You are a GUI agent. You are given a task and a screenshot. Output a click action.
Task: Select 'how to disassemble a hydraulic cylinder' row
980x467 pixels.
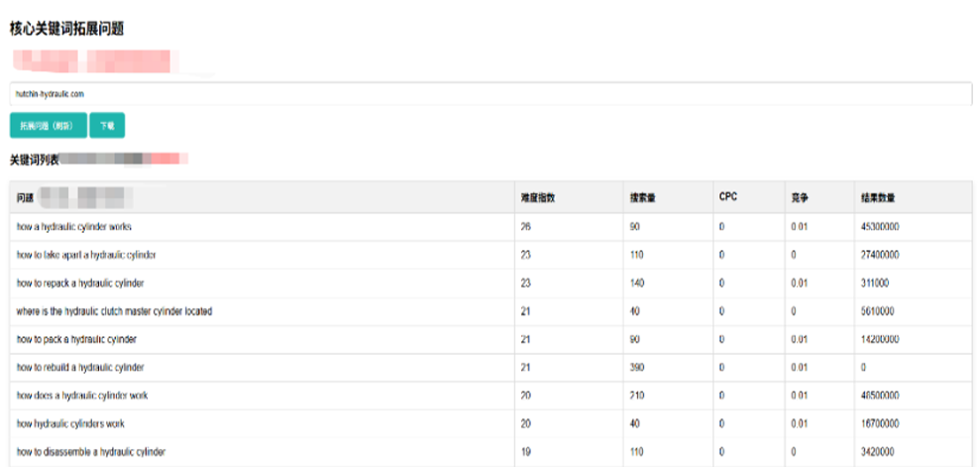tap(90, 452)
